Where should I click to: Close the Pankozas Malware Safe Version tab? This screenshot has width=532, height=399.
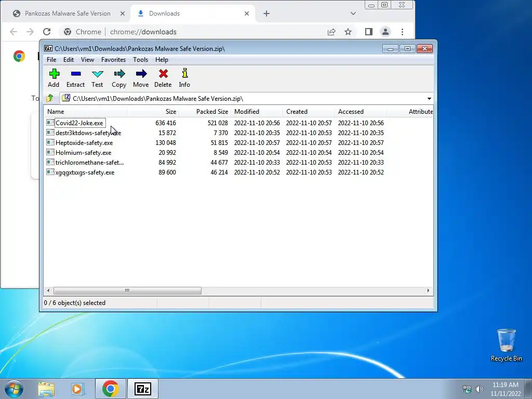coord(123,14)
